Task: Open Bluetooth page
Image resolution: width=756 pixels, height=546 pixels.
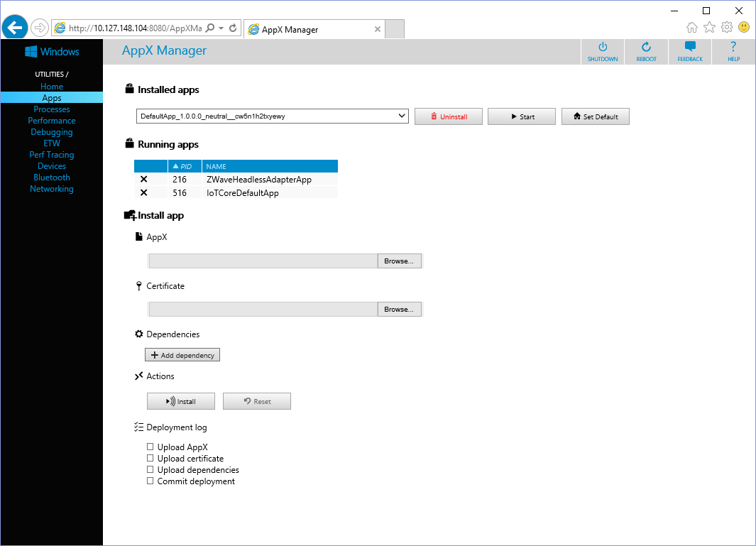Action: coord(52,177)
